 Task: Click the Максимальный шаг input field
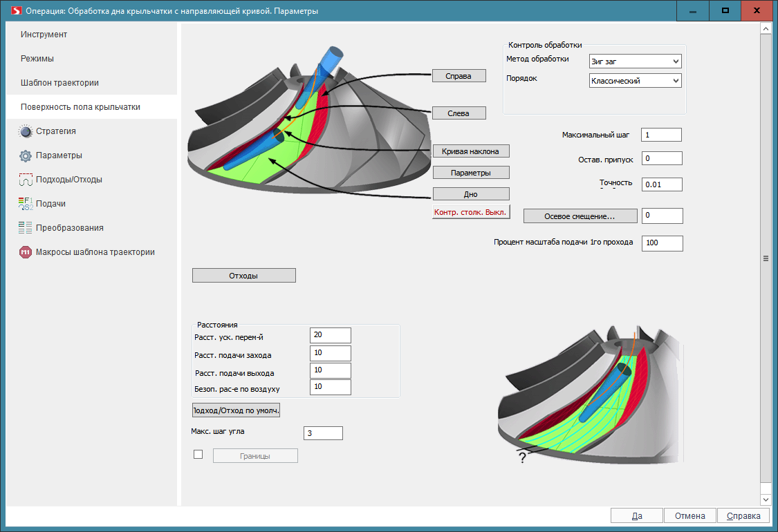(x=661, y=135)
